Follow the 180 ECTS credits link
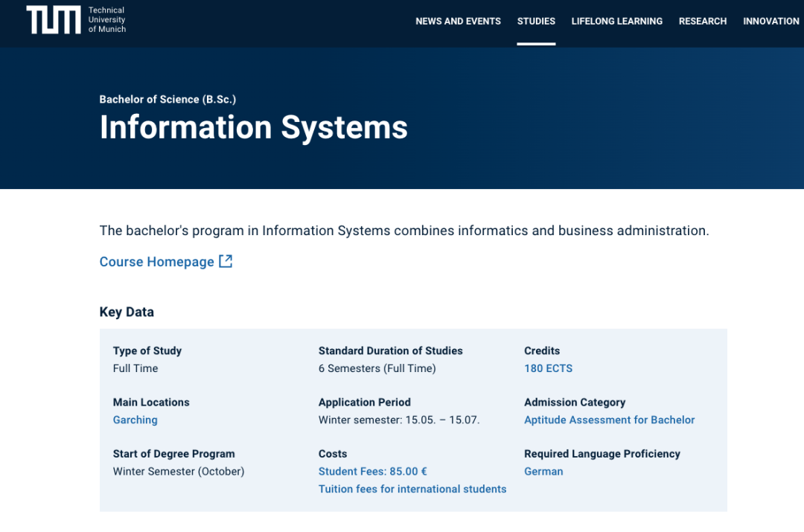Screen dimensions: 804x532 tap(548, 368)
